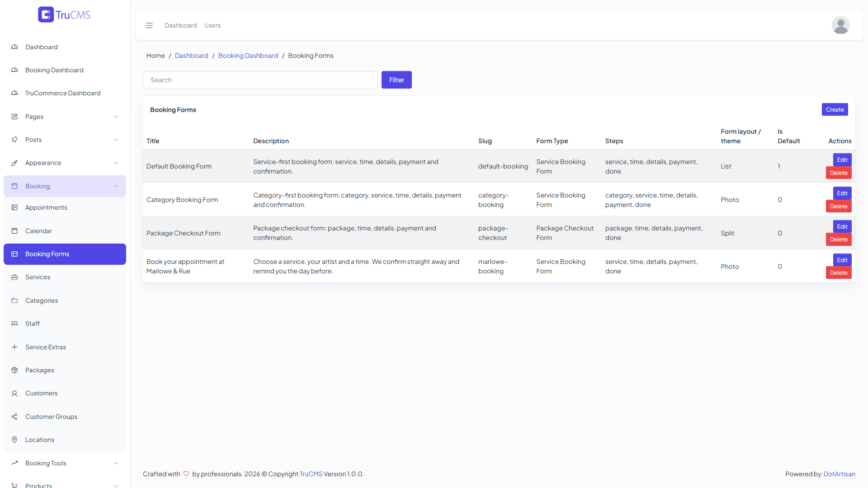Edit the Default Booking Form
868x488 pixels.
[842, 160]
